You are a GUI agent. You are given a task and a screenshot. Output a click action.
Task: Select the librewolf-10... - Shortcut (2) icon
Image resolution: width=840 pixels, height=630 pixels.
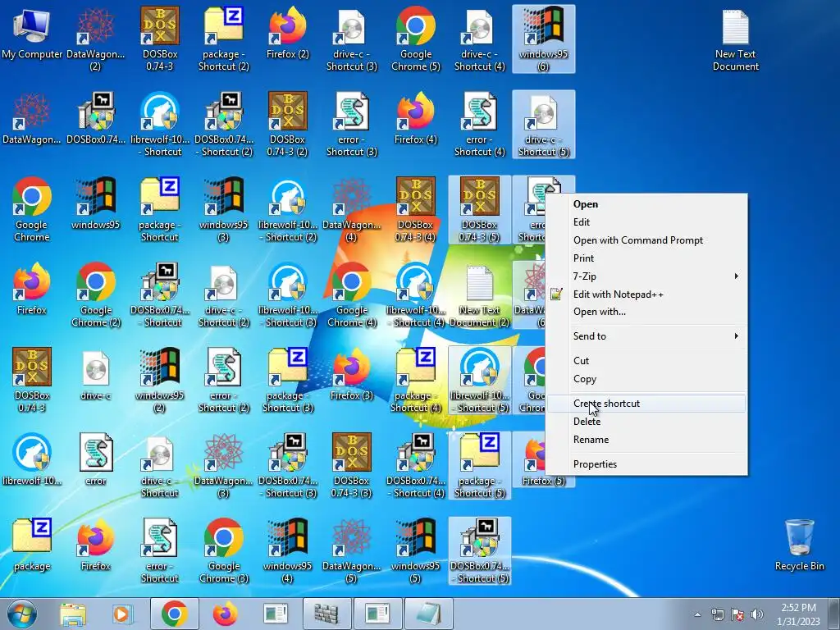click(x=288, y=209)
